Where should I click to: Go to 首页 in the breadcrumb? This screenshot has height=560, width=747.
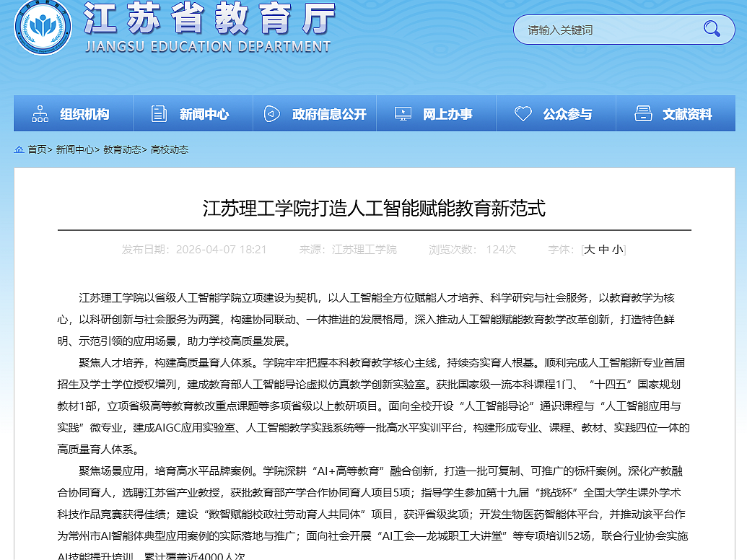pyautogui.click(x=37, y=149)
